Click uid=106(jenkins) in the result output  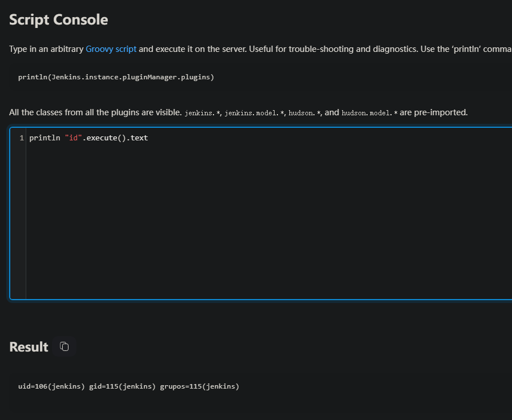click(x=51, y=386)
